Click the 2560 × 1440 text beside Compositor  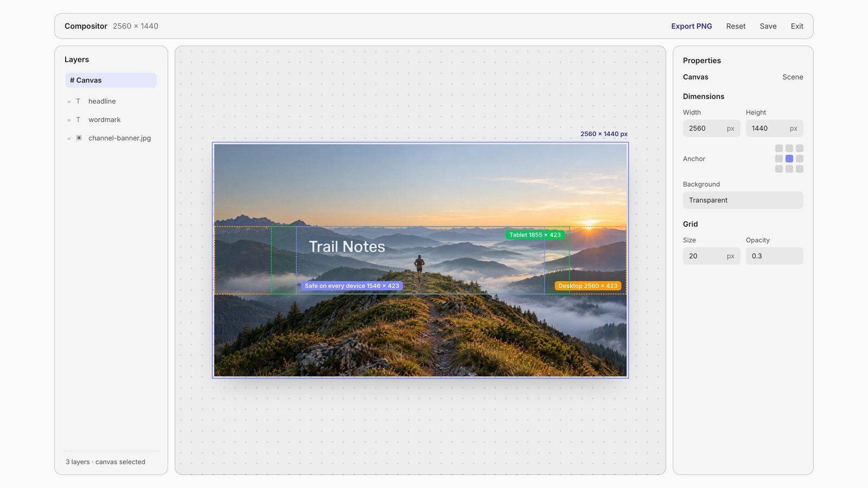click(x=136, y=26)
